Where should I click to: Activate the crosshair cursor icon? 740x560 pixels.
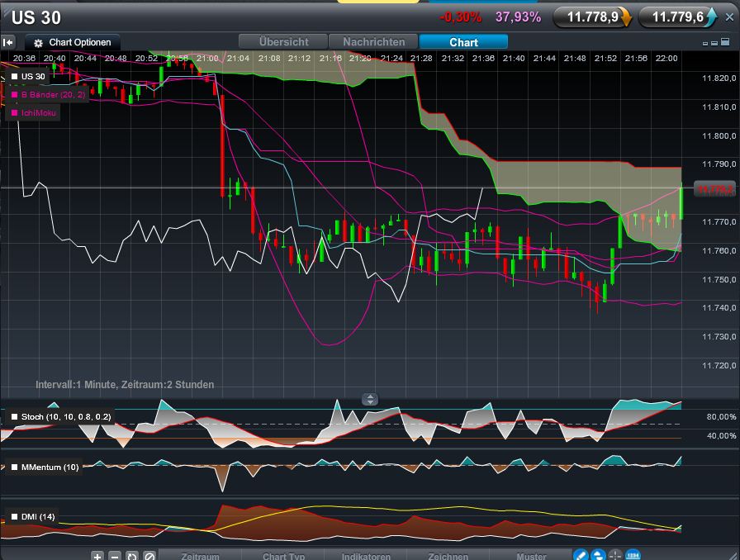(x=615, y=555)
